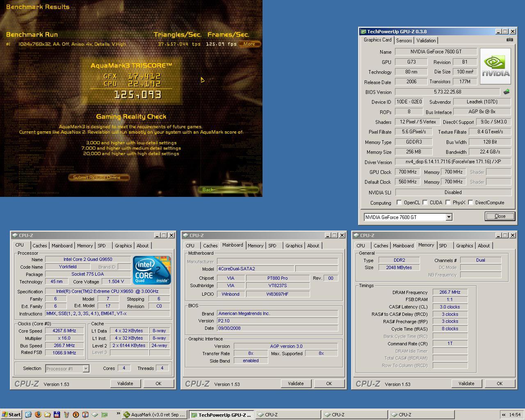Launch Internet Explorer from quick launch
This screenshot has height=420, width=525.
[x=28, y=415]
